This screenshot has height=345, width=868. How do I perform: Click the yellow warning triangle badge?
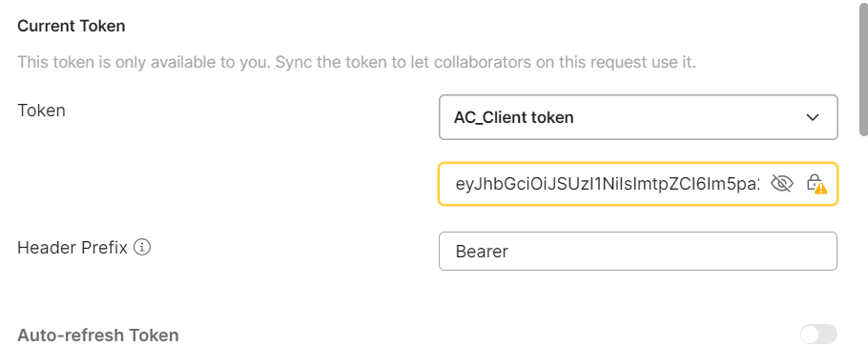821,189
